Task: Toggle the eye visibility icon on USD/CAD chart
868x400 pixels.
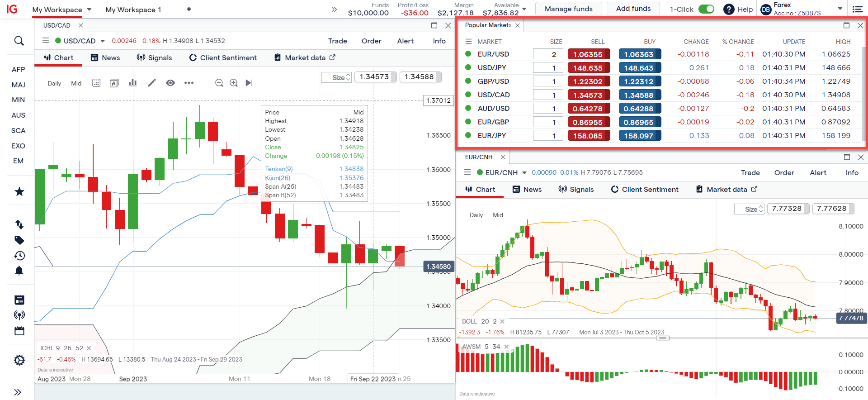Action: (170, 83)
